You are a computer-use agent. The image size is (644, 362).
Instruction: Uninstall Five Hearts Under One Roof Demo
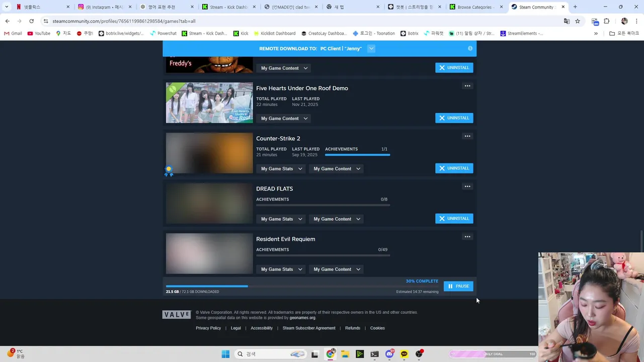[x=454, y=118]
